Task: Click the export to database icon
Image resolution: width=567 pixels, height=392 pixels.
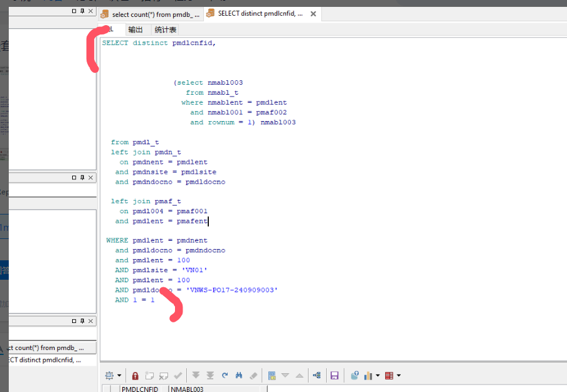Action: tap(355, 375)
